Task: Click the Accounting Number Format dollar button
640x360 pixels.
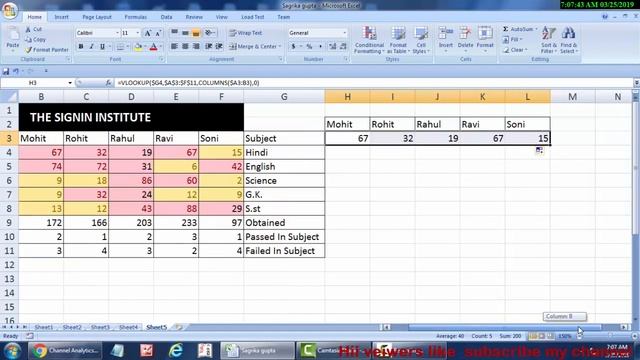Action: [293, 47]
